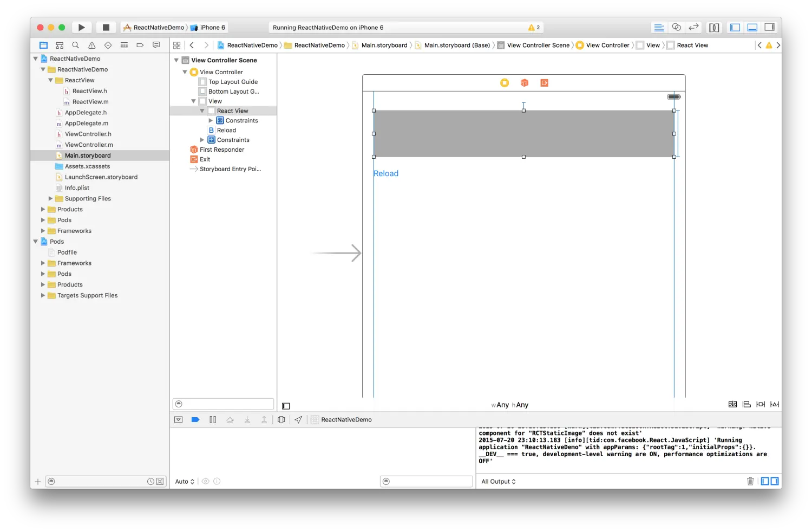Expand Constraints under React View
The height and width of the screenshot is (532, 812).
[x=211, y=121]
